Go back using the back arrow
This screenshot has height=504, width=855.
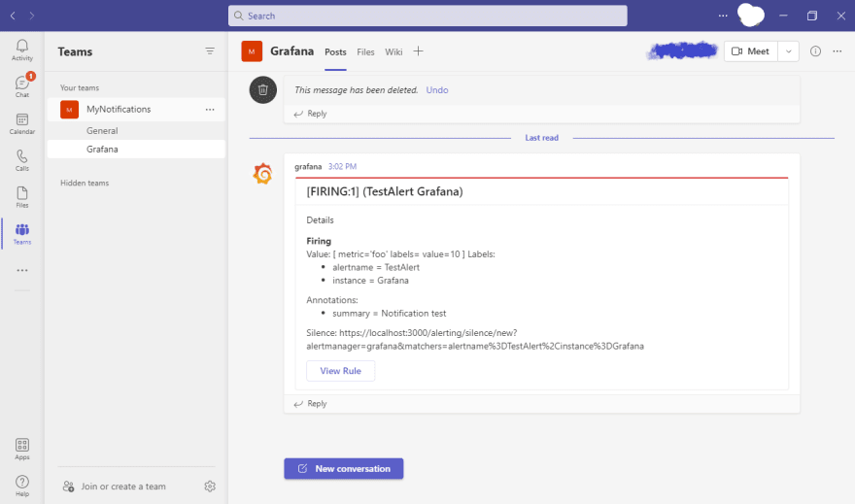click(13, 16)
